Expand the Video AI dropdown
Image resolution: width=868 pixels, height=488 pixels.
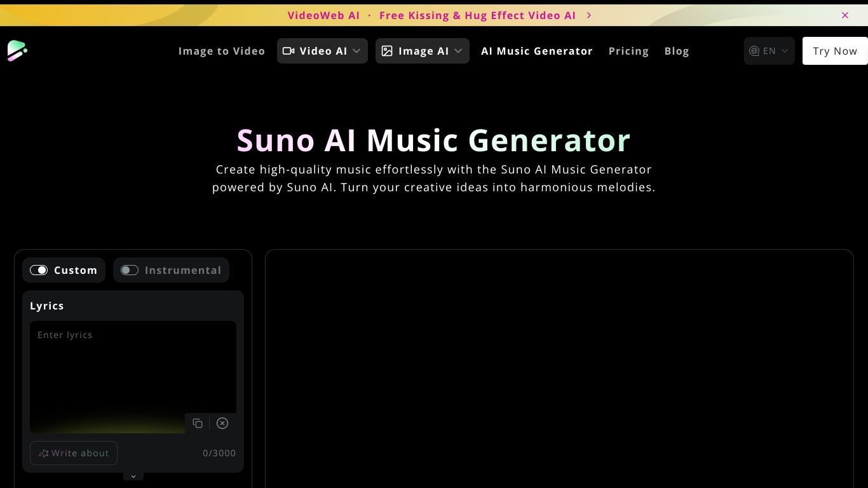[x=322, y=51]
